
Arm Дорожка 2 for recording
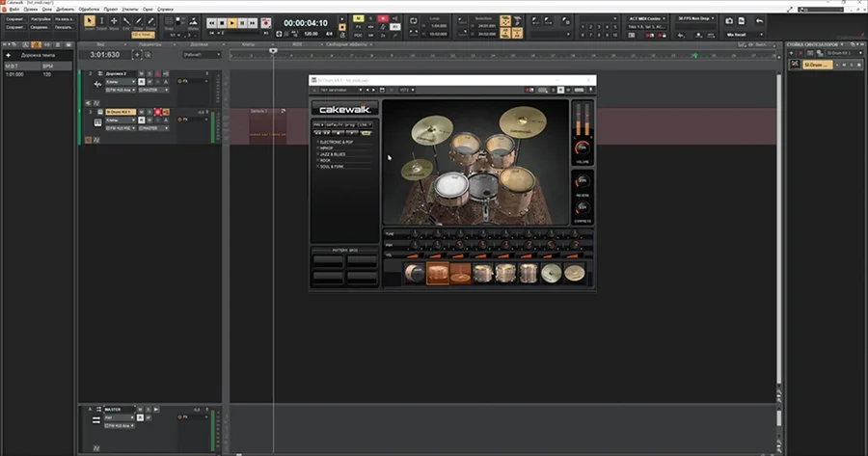coord(158,73)
